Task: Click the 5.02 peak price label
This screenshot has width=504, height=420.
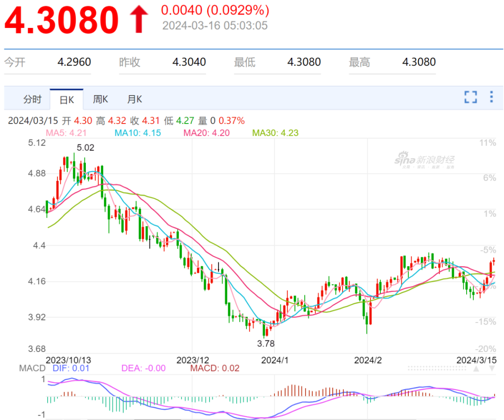Action: pos(85,148)
